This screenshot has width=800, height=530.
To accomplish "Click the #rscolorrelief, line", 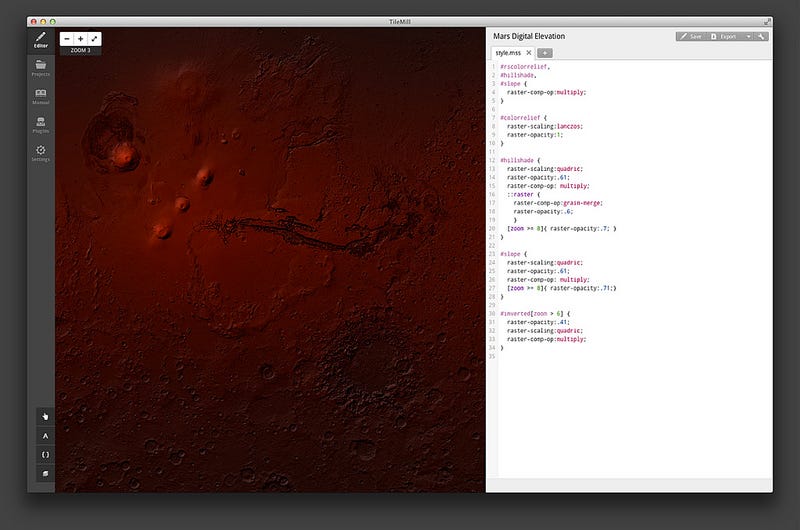I will pyautogui.click(x=525, y=67).
